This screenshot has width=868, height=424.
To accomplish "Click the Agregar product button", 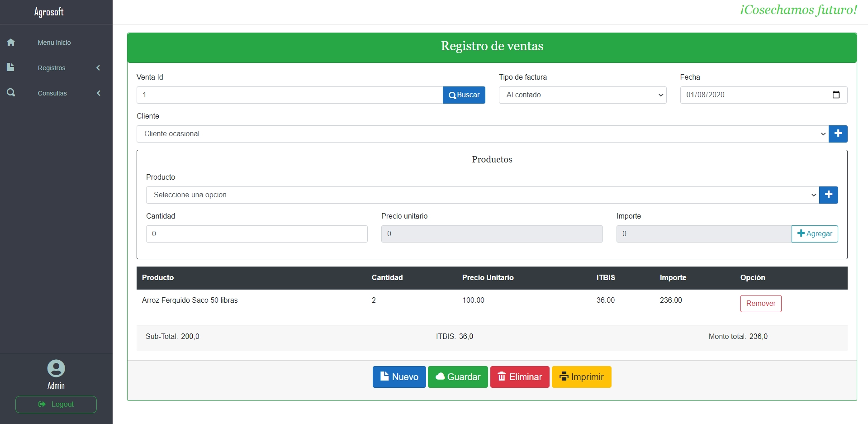I will tap(815, 234).
